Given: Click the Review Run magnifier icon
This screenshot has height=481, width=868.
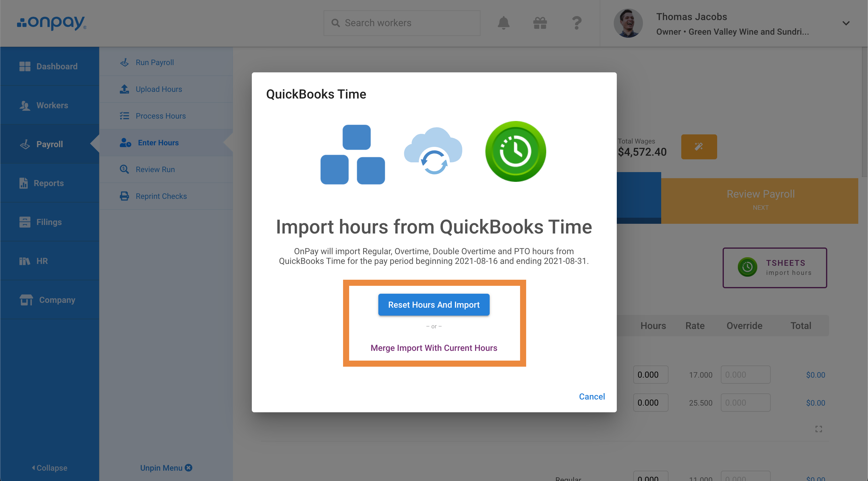Looking at the screenshot, I should [124, 169].
